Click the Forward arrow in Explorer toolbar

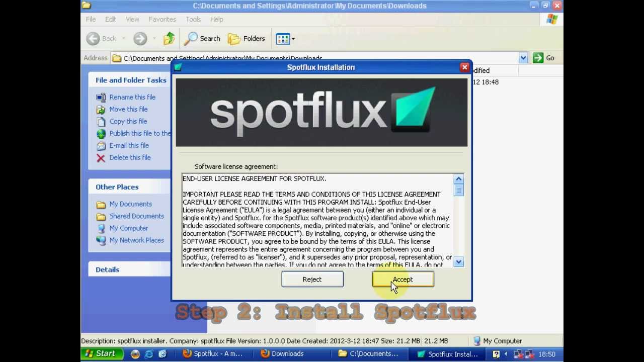coord(140,39)
